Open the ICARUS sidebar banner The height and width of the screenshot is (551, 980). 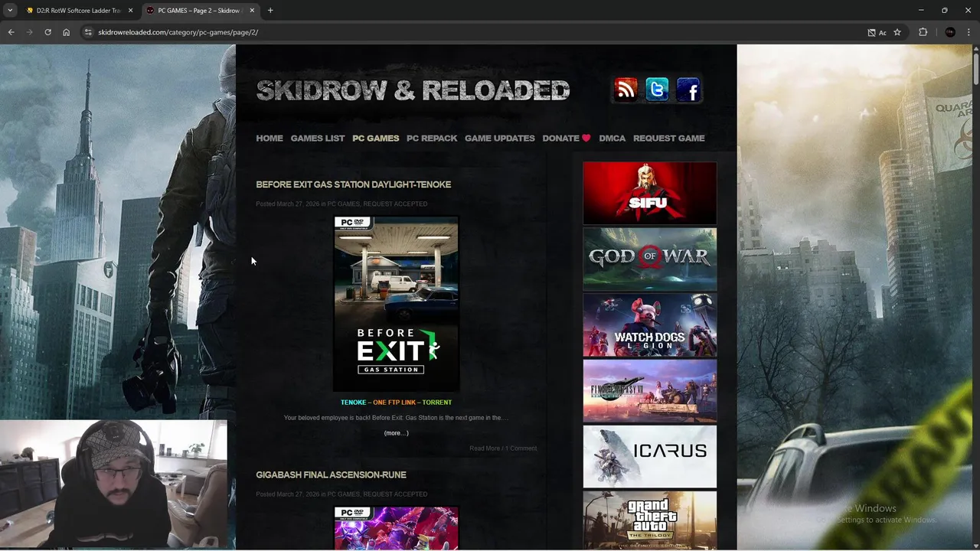650,456
